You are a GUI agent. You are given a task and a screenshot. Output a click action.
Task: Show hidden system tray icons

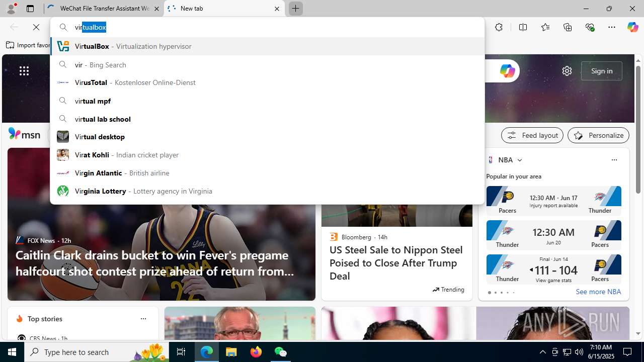tap(542, 352)
